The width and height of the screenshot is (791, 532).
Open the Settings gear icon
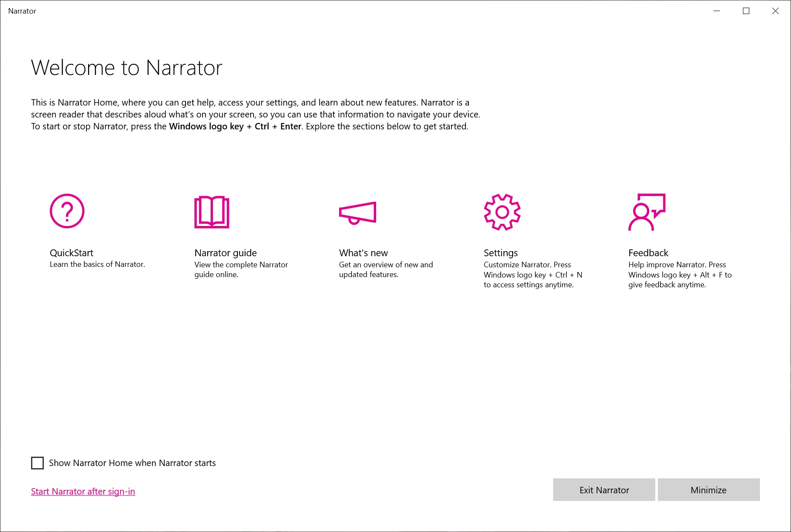(503, 212)
